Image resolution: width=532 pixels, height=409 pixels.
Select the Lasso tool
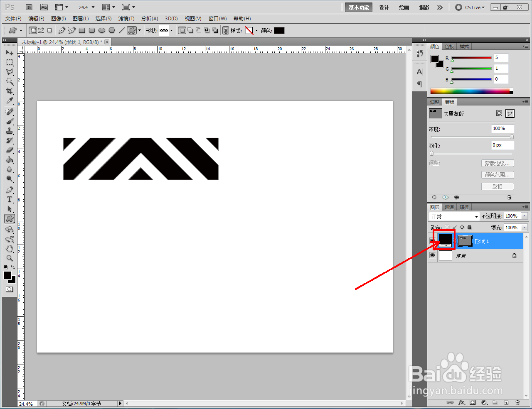point(10,72)
